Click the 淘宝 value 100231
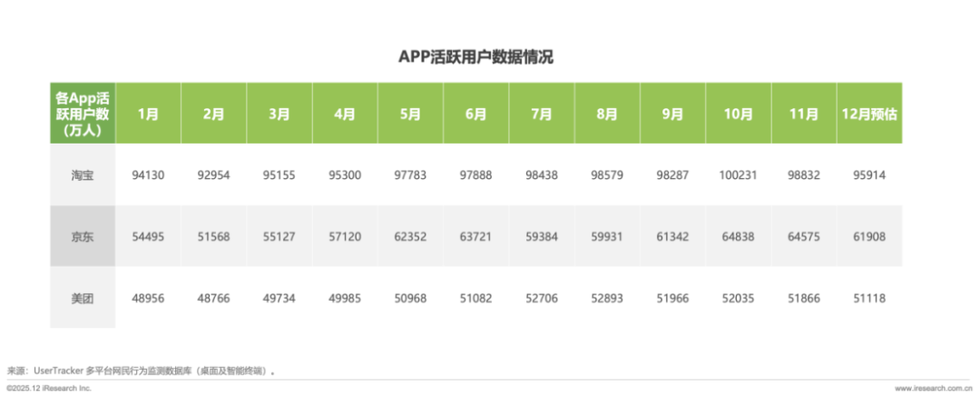 (x=739, y=175)
